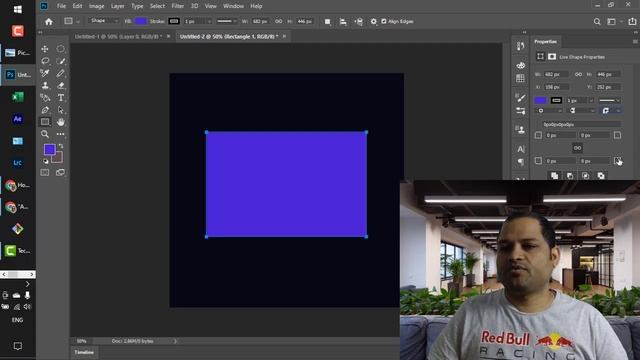The height and width of the screenshot is (360, 640).
Task: Open the gear path options
Action: click(x=373, y=22)
